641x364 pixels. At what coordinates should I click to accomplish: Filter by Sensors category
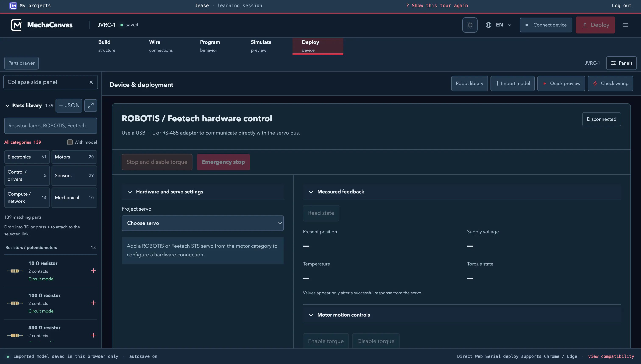pyautogui.click(x=74, y=175)
